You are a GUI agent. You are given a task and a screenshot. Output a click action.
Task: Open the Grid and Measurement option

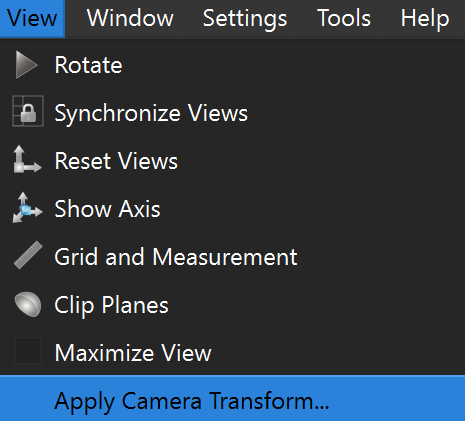pyautogui.click(x=176, y=257)
